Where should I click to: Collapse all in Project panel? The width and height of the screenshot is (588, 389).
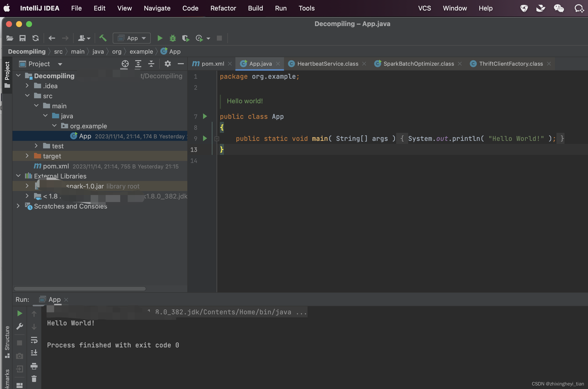151,64
